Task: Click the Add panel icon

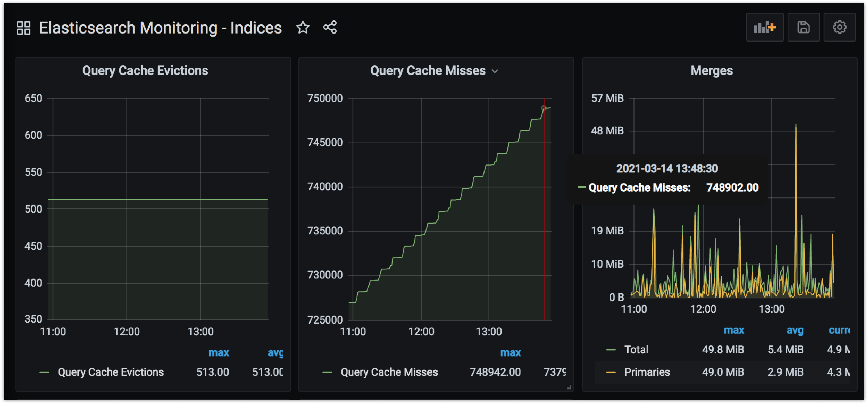Action: coord(765,27)
